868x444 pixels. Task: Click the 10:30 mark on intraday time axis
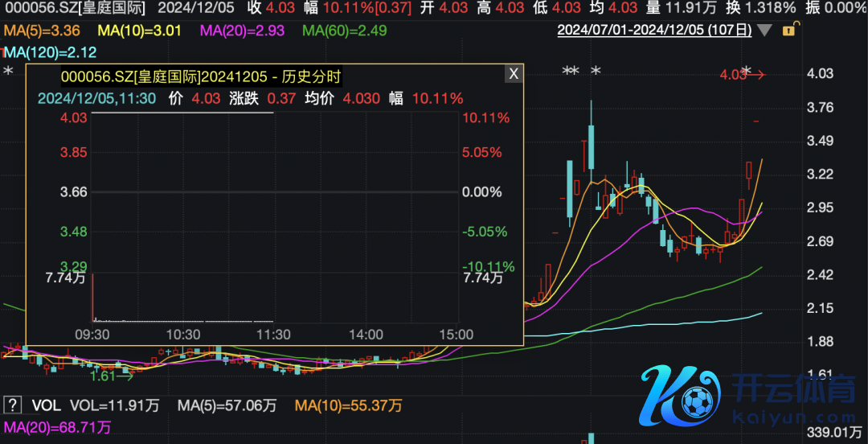pyautogui.click(x=183, y=334)
